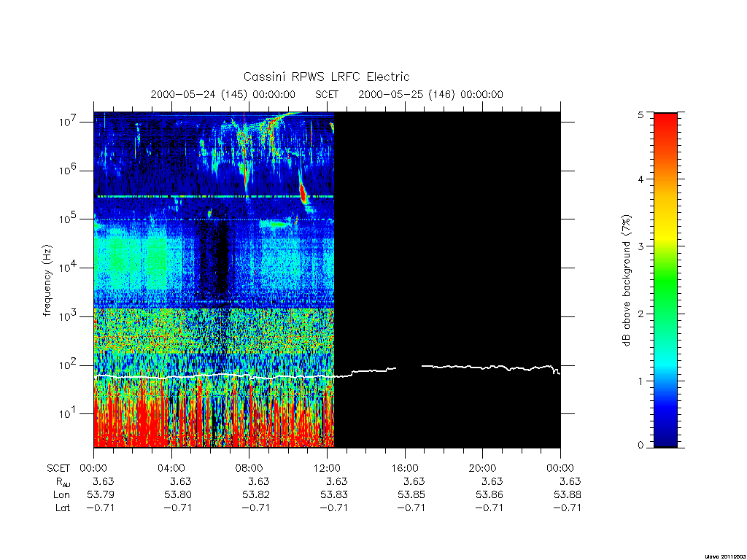
Task: Click the colorbar tick label '1'
Action: pos(640,381)
